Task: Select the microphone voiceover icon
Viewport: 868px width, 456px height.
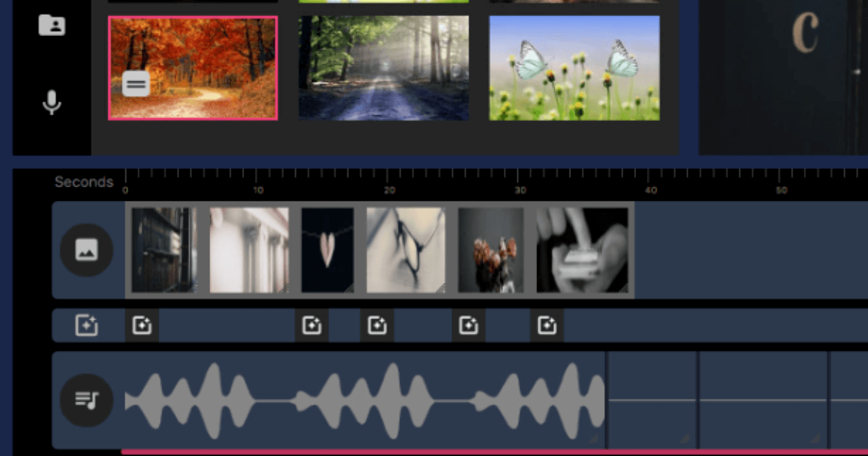Action: 52,102
